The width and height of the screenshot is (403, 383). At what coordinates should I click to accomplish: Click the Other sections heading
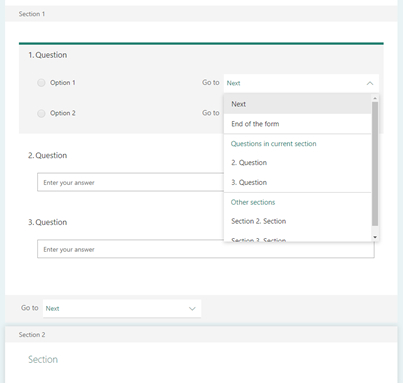click(x=253, y=202)
